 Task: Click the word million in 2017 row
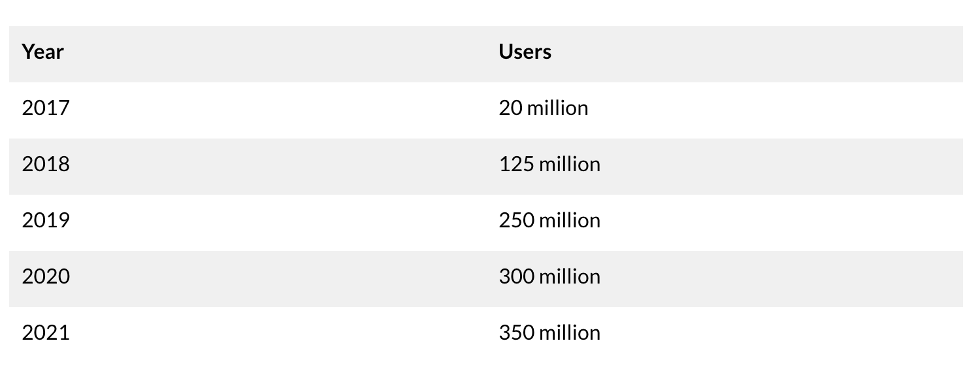coord(558,108)
